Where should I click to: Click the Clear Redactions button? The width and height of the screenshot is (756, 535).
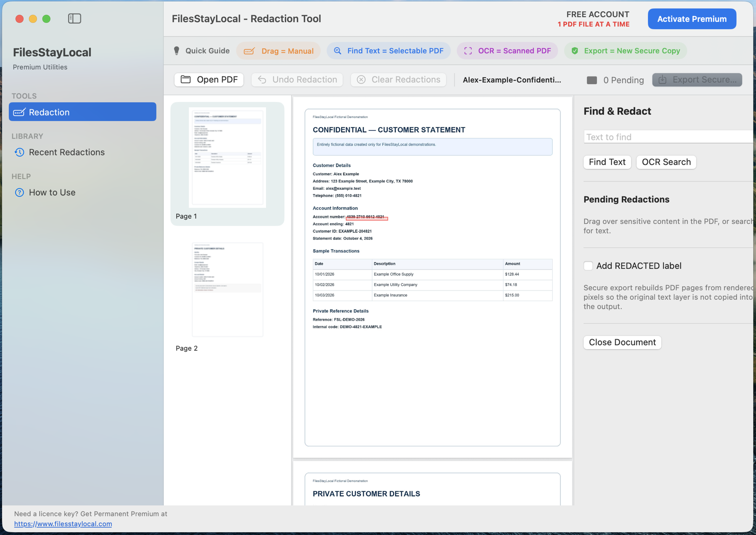click(398, 79)
